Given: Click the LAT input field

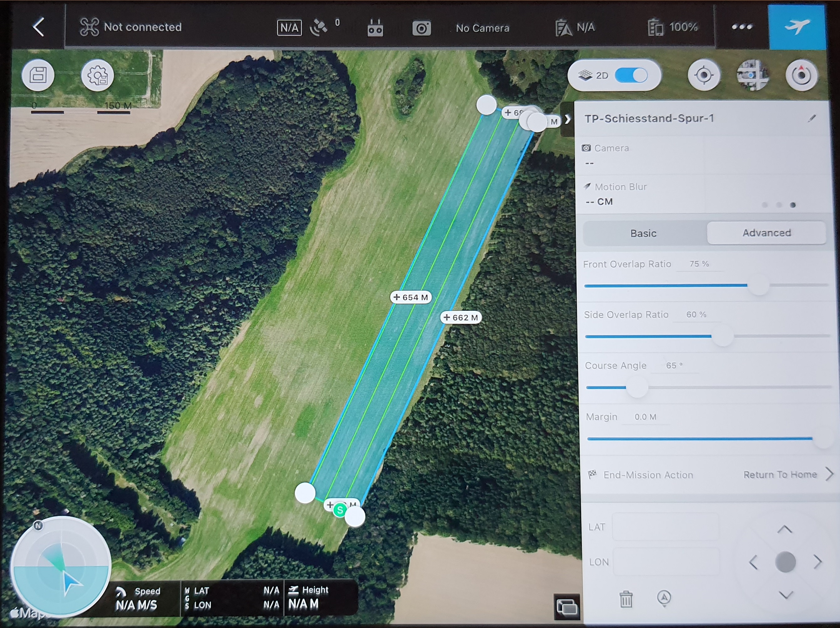Looking at the screenshot, I should pyautogui.click(x=665, y=527).
